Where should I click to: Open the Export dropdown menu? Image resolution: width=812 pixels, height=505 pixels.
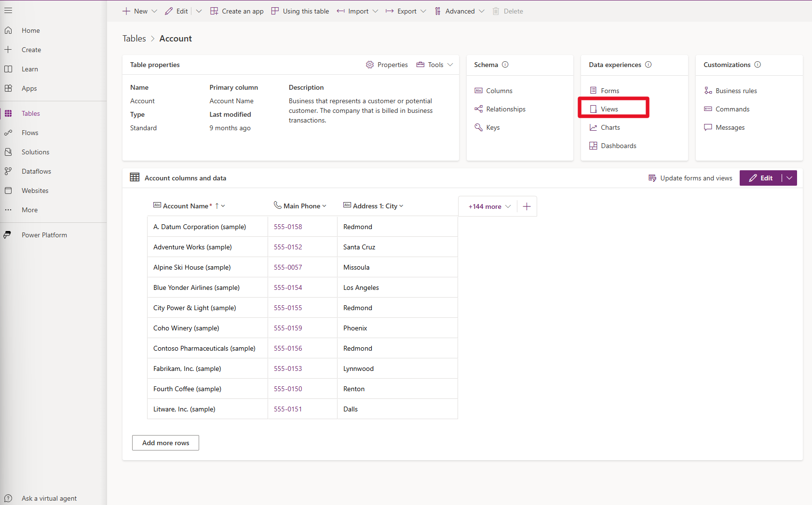point(406,11)
